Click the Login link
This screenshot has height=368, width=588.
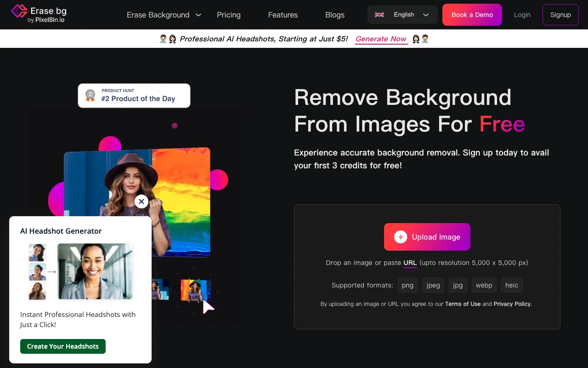pos(522,15)
